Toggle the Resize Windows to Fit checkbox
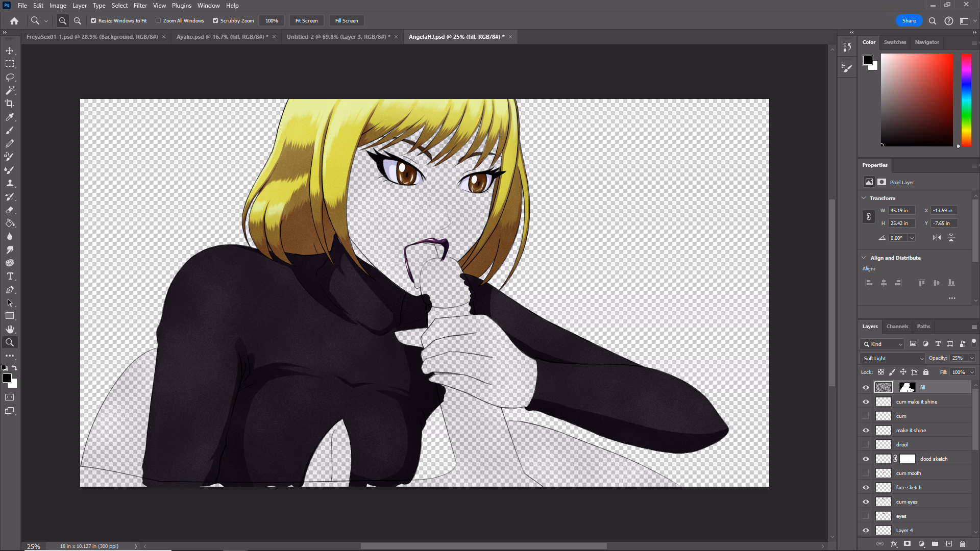Image resolution: width=980 pixels, height=551 pixels. [x=93, y=21]
